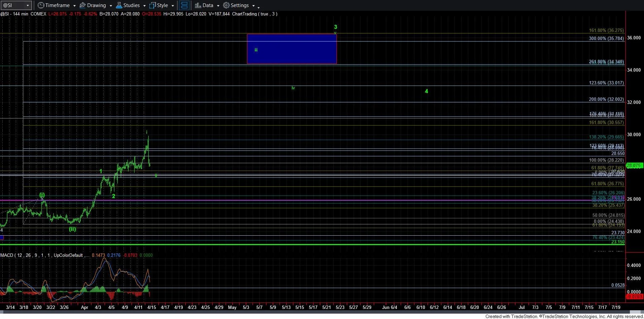Click the current price tag 28.075
The width and height of the screenshot is (644, 319).
pyautogui.click(x=634, y=166)
